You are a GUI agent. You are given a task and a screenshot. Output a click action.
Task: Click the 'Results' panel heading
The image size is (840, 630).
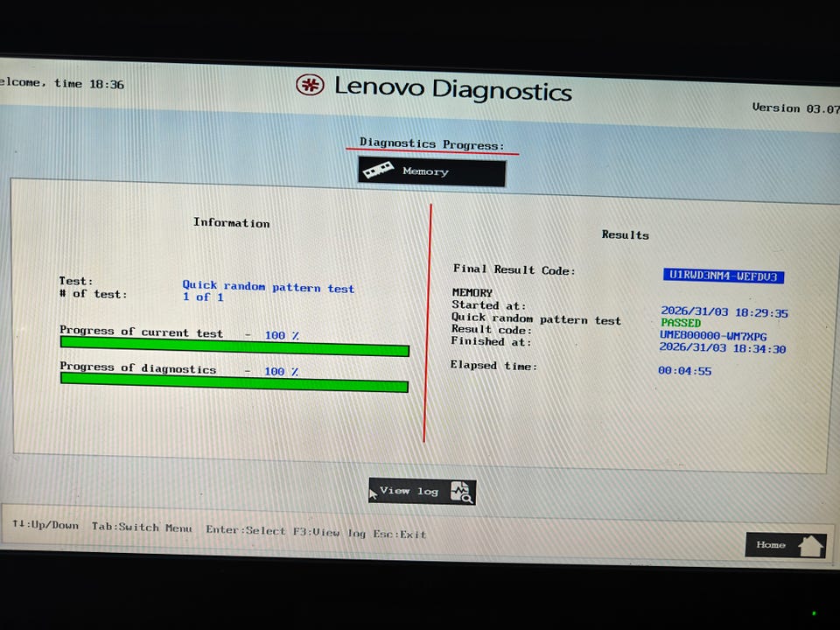625,234
